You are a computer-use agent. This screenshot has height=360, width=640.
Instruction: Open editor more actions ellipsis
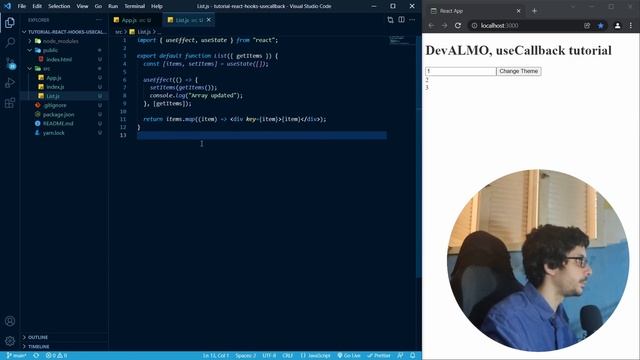(412, 20)
